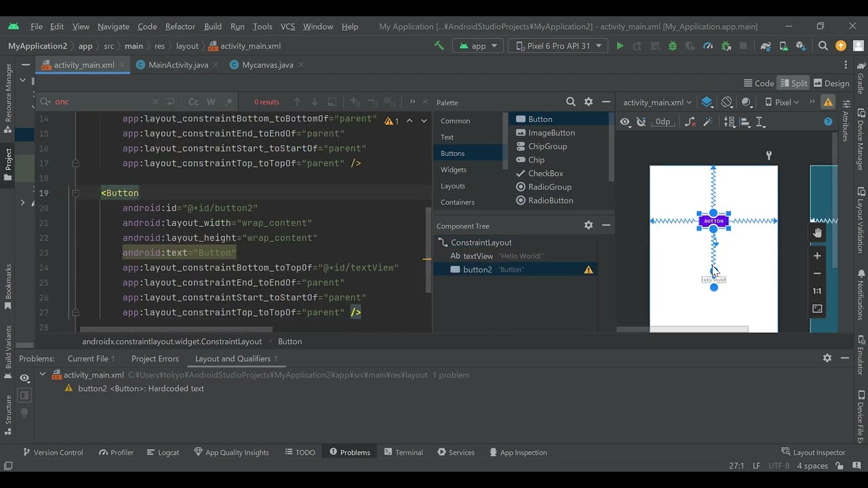Open the activity_main.xml design file dropdown

pyautogui.click(x=657, y=102)
